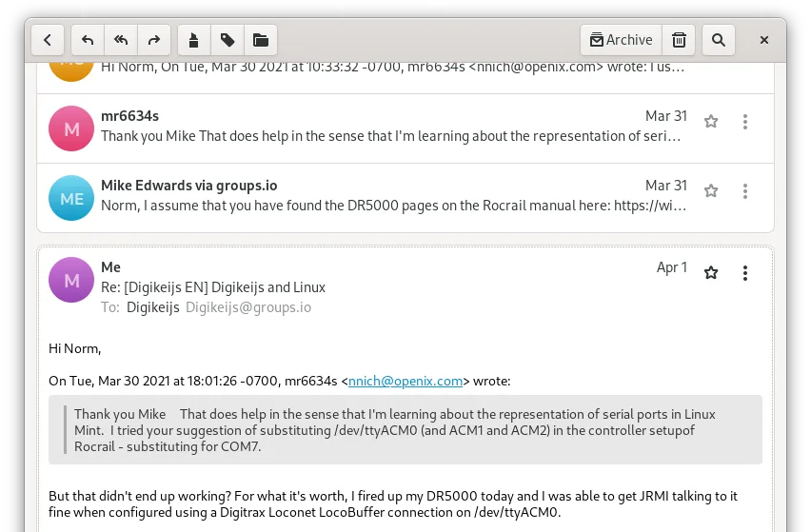The image size is (811, 532).
Task: Open more options for Mike Edwards message
Action: click(x=745, y=190)
